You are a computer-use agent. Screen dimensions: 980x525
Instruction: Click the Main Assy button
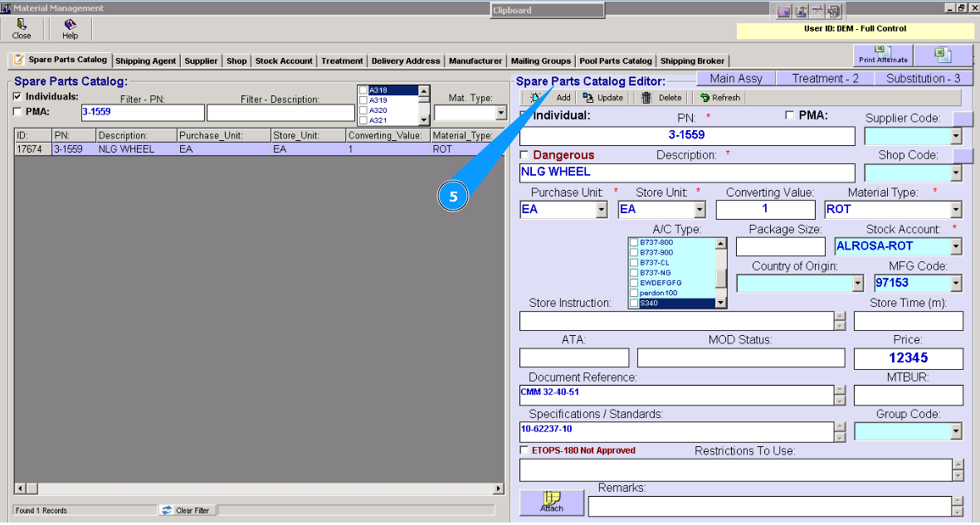pyautogui.click(x=736, y=79)
